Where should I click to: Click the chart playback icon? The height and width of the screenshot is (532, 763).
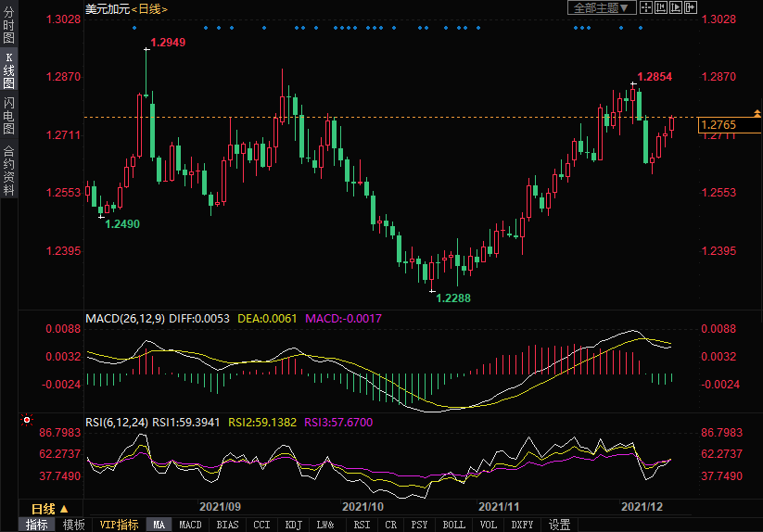tap(675, 7)
